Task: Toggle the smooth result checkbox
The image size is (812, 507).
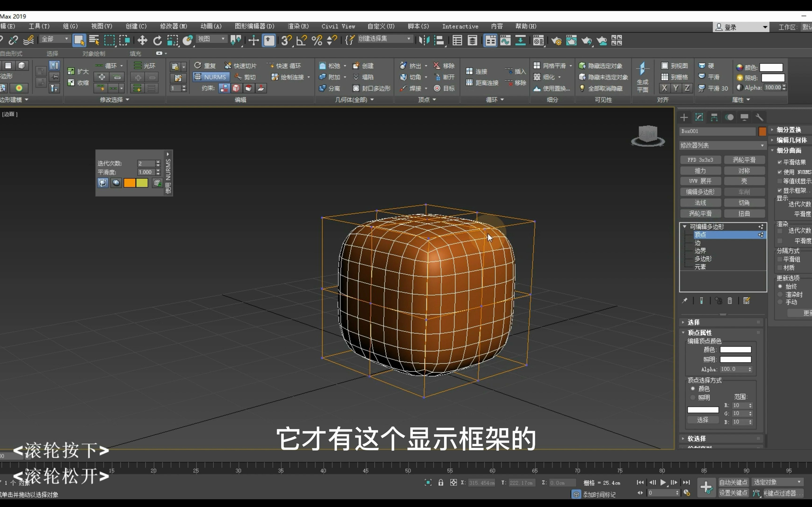Action: pyautogui.click(x=780, y=162)
